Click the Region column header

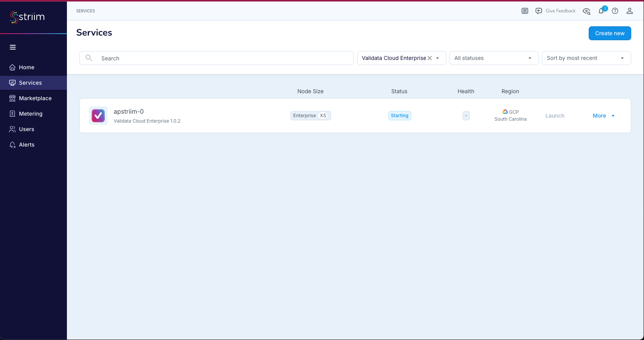[x=510, y=91]
